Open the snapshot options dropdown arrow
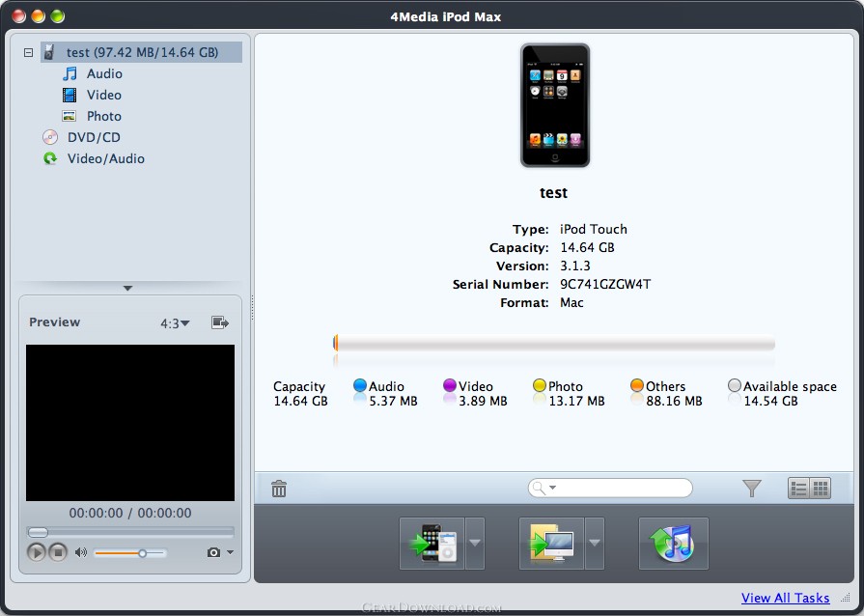 (x=231, y=551)
